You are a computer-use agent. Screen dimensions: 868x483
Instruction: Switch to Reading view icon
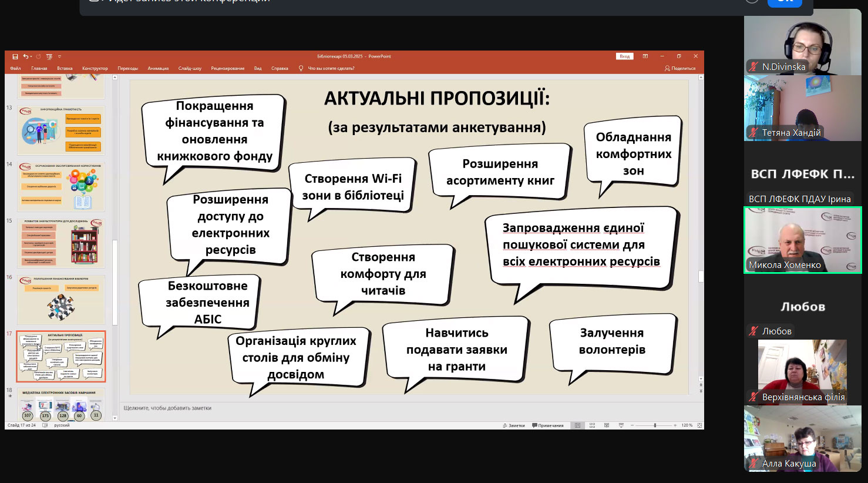tap(607, 425)
